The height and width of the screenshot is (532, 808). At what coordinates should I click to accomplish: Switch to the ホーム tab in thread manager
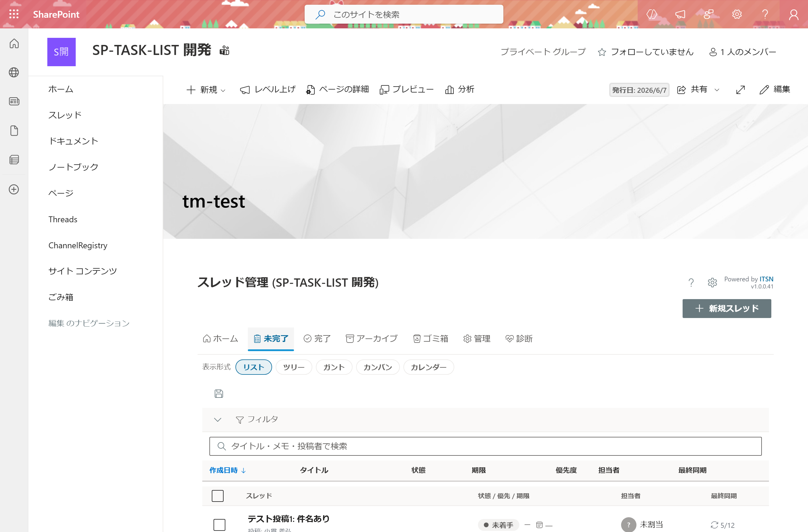click(x=220, y=339)
